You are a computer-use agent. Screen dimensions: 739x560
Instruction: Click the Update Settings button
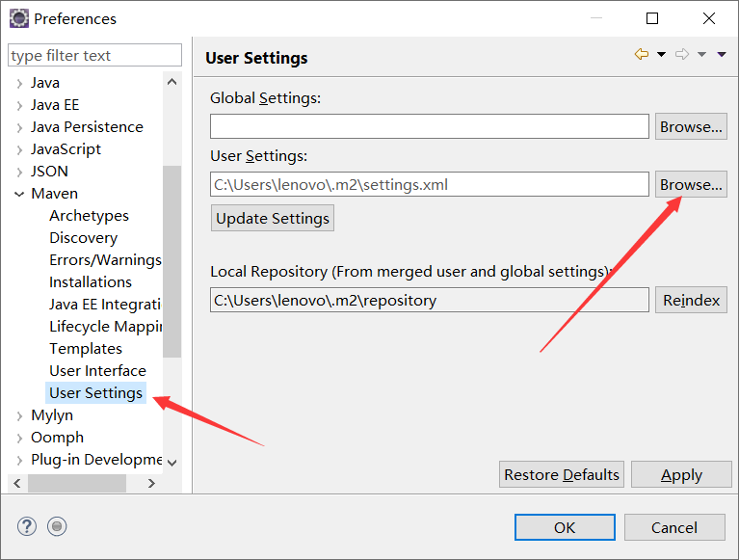pyautogui.click(x=273, y=218)
